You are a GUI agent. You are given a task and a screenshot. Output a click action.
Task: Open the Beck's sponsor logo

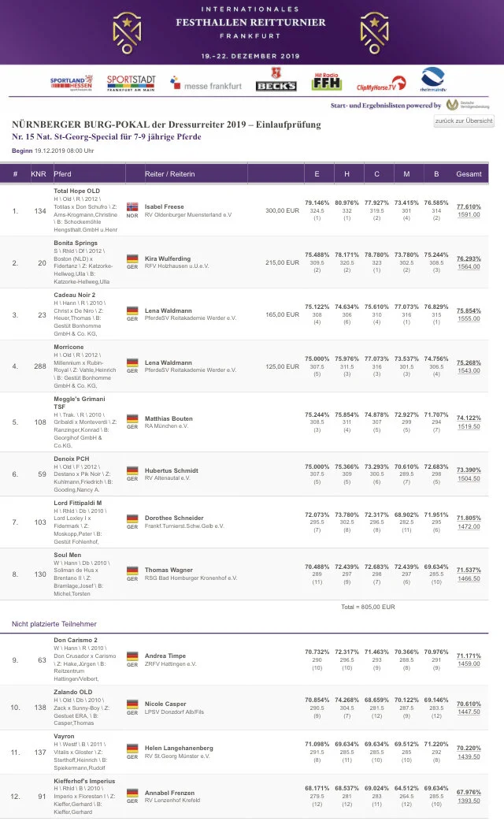click(x=276, y=80)
